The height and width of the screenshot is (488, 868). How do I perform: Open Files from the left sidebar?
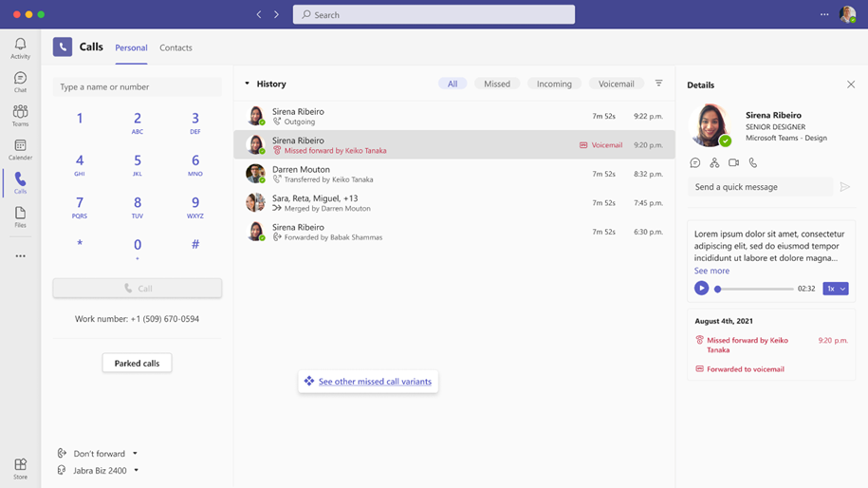(x=21, y=217)
